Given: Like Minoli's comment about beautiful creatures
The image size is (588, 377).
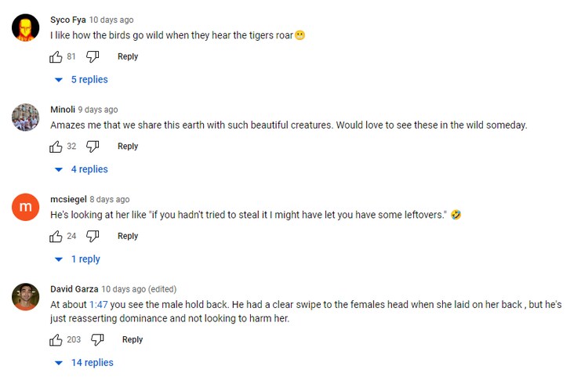Looking at the screenshot, I should 56,147.
